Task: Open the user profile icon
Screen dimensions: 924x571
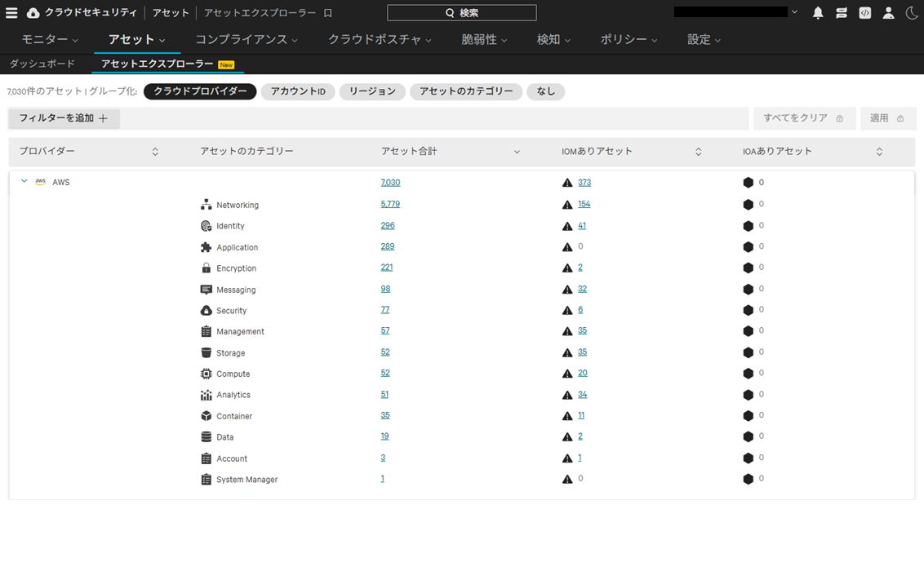Action: [889, 13]
